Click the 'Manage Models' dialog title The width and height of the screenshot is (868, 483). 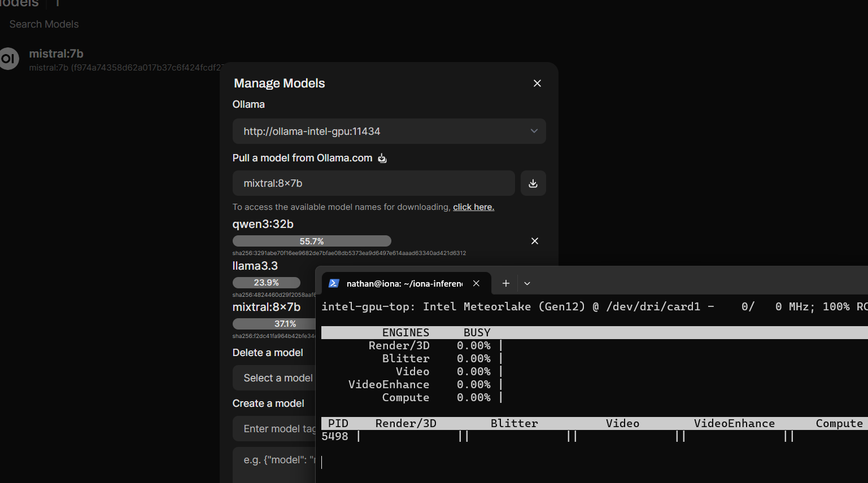(x=280, y=84)
